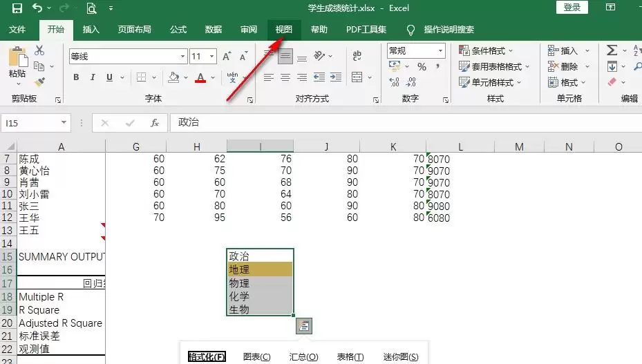Switch to the 插入 ribbon tab
The width and height of the screenshot is (642, 364).
coord(91,30)
